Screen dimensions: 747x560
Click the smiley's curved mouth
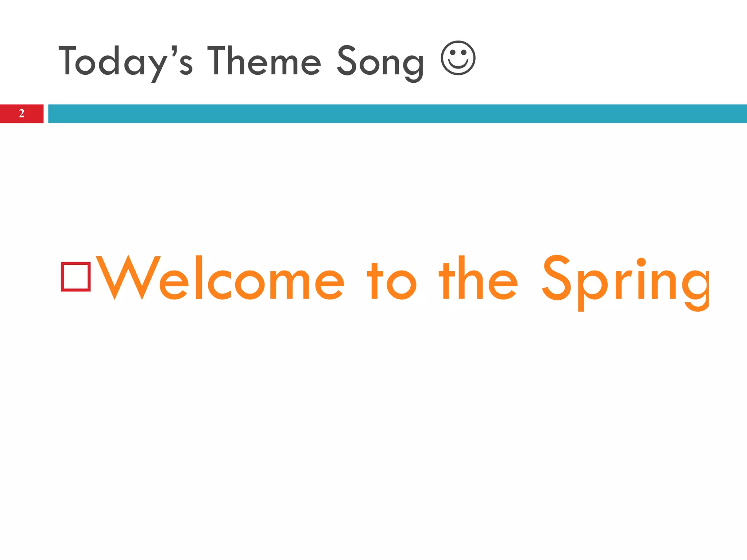(x=458, y=65)
